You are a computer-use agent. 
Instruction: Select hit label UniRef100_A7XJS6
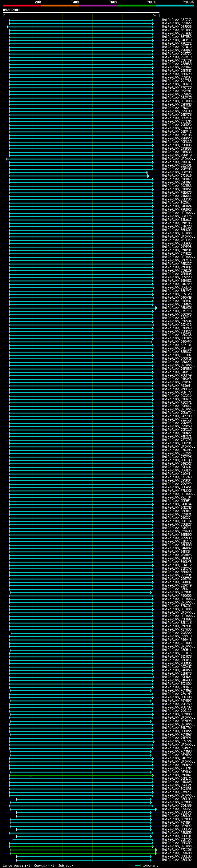pos(177,809)
